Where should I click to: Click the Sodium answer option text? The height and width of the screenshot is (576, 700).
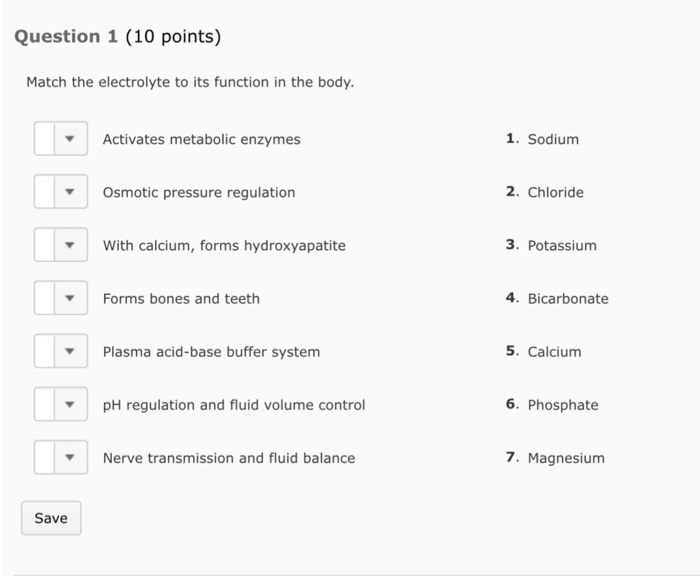553,139
